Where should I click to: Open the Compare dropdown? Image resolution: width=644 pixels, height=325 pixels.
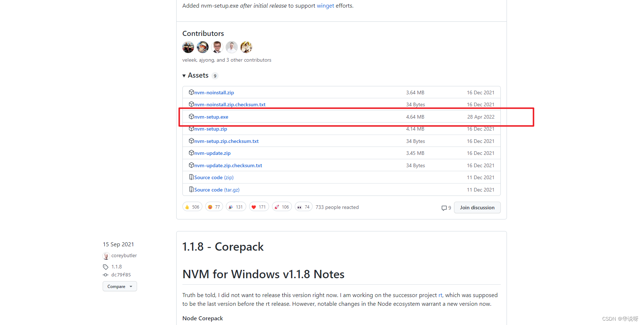pos(120,286)
